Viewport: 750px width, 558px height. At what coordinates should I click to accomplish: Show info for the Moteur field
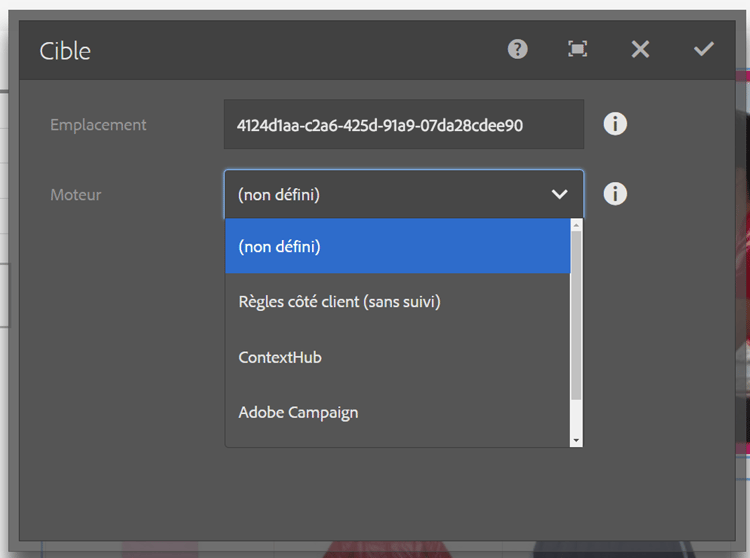615,194
